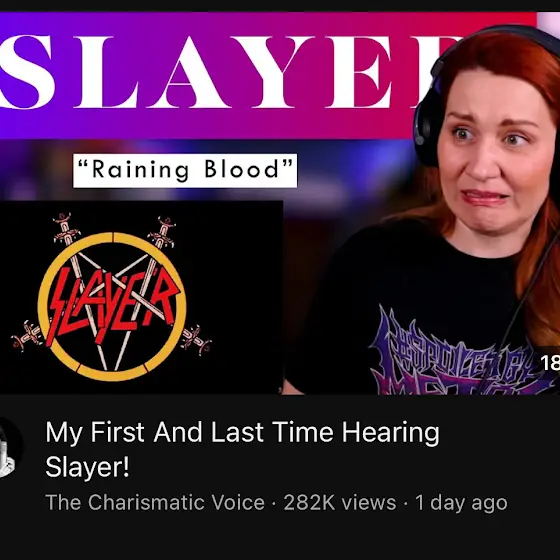This screenshot has height=560, width=560.
Task: Open video 'My First And Last Time Hearing Slayer!'
Action: point(242,449)
